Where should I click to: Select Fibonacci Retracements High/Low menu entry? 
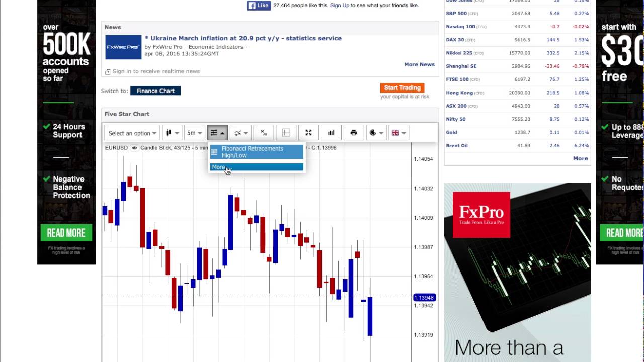[257, 152]
